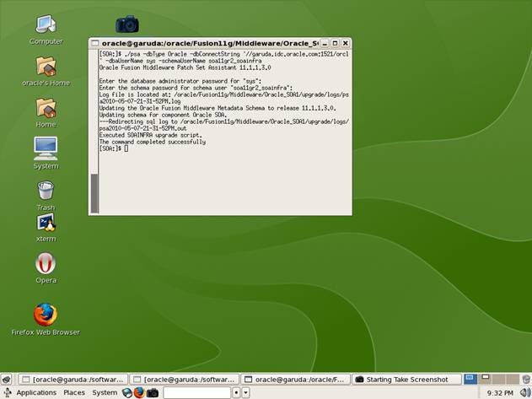Click the 9:32 PM clock

pyautogui.click(x=500, y=393)
